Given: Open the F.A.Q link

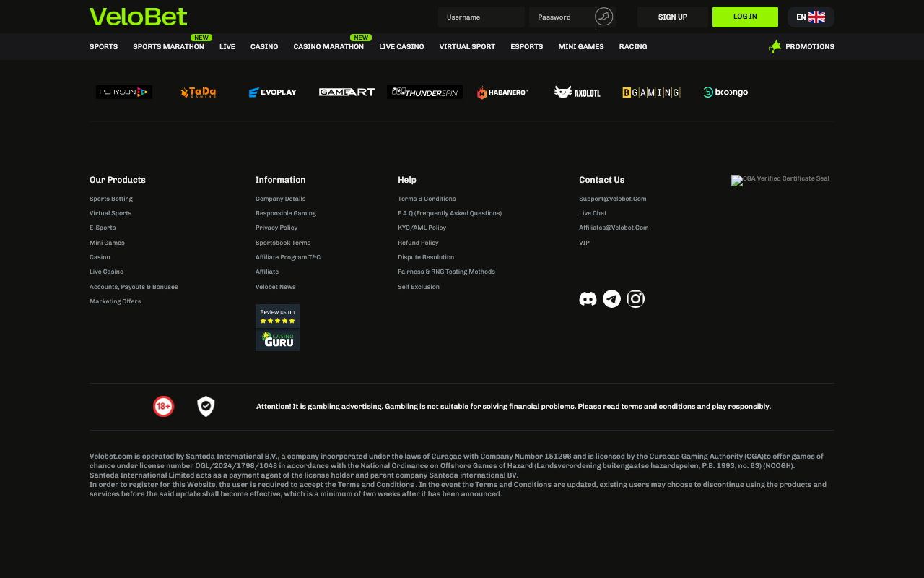Looking at the screenshot, I should point(450,213).
